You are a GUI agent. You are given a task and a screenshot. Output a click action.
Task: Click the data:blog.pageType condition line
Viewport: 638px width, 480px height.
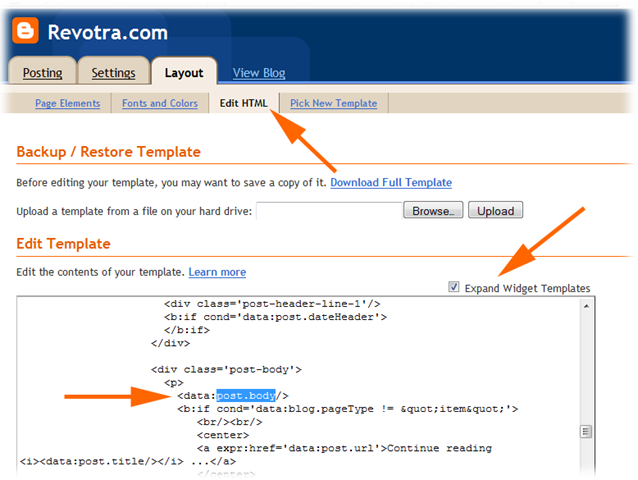[x=348, y=409]
